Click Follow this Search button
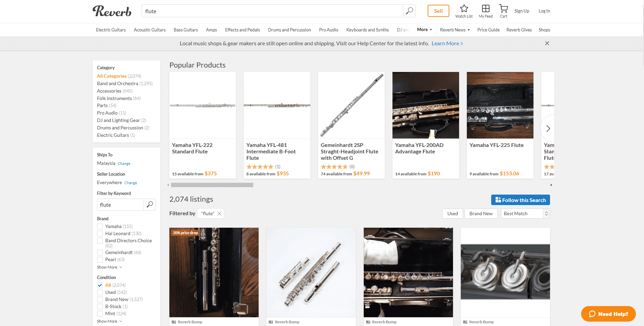644x326 pixels. (x=521, y=200)
